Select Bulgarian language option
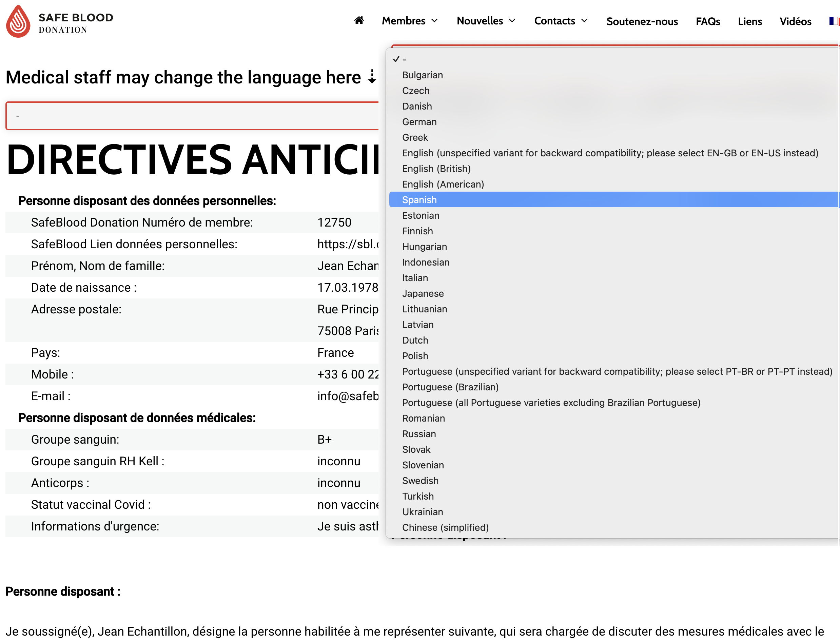Image resolution: width=840 pixels, height=640 pixels. click(x=422, y=75)
